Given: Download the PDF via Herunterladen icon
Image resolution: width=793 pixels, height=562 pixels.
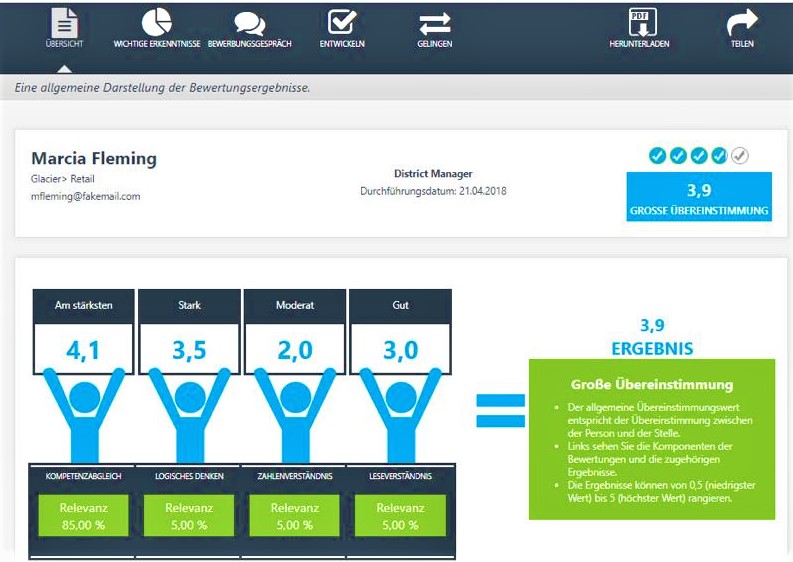Looking at the screenshot, I should point(640,22).
